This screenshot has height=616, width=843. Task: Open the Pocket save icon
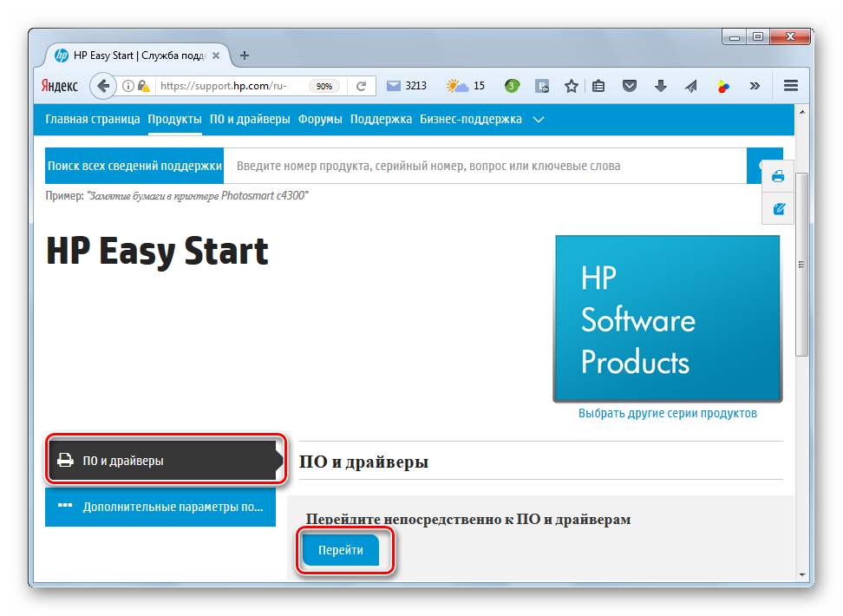click(x=631, y=86)
